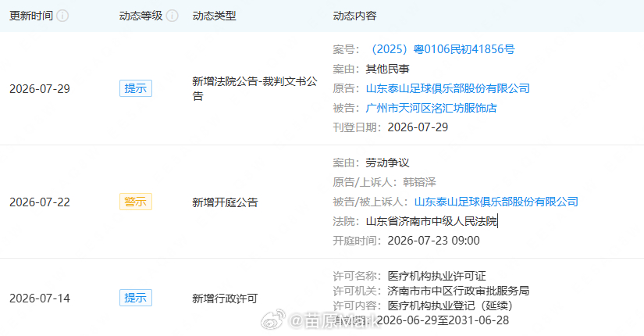This screenshot has height=336, width=644.
Task: Click 新增开庭公告 type cell
Action: (225, 202)
